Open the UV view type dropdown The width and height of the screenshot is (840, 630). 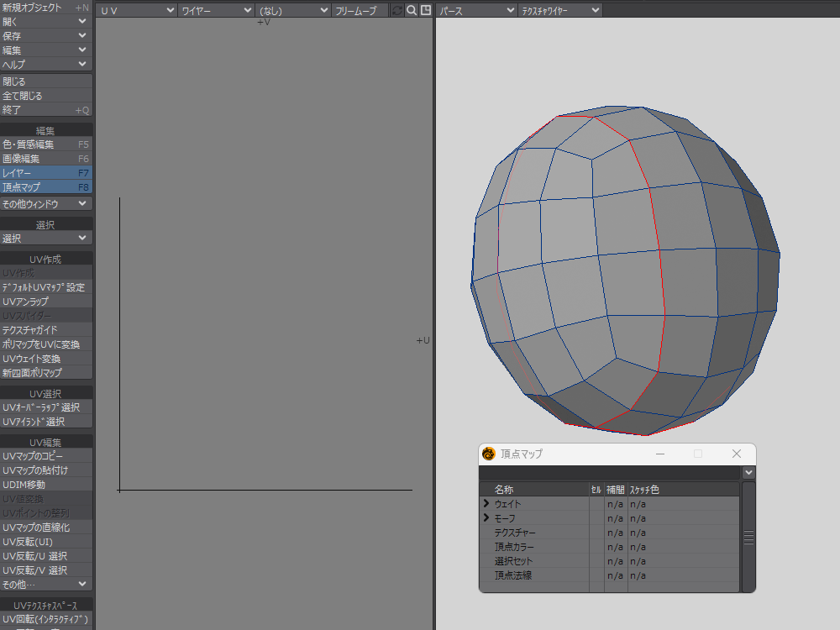click(x=137, y=10)
